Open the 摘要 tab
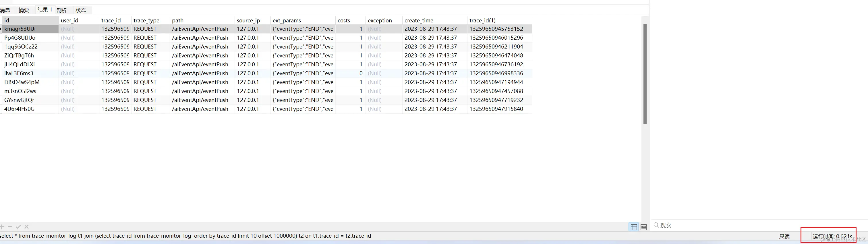Viewport: 868px width, 244px height. coord(24,10)
